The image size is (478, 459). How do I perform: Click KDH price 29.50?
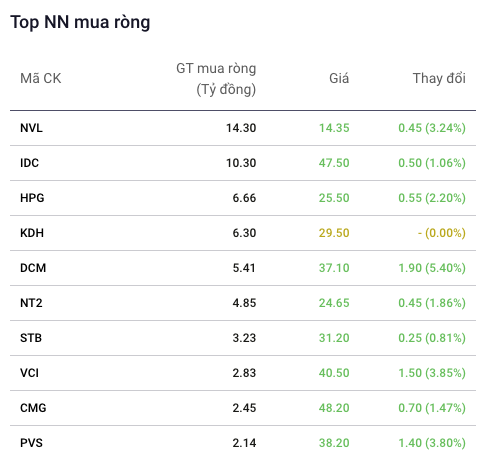[x=334, y=233]
